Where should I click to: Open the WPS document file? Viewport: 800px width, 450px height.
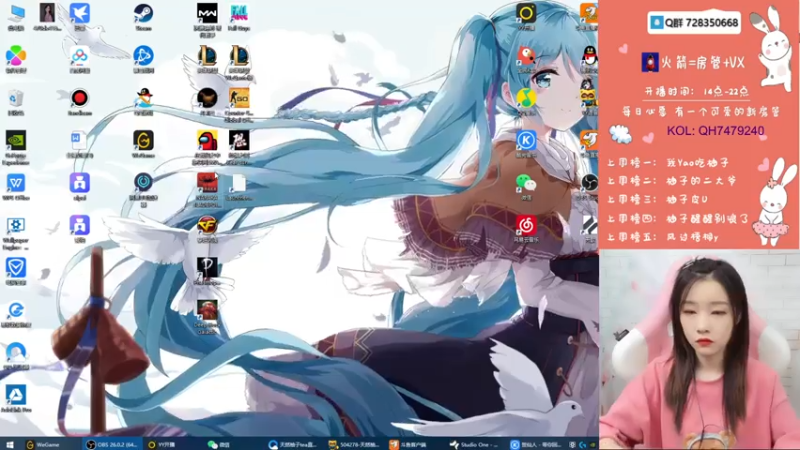coord(80,143)
